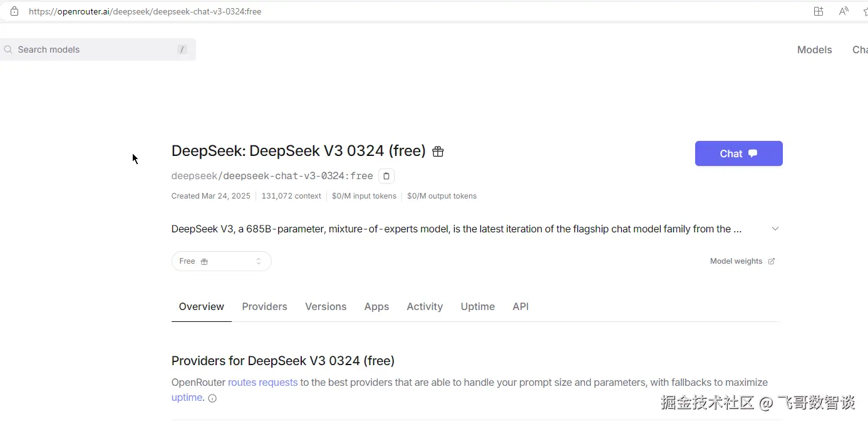The width and height of the screenshot is (868, 424).
Task: Focus the Search models field
Action: 94,49
